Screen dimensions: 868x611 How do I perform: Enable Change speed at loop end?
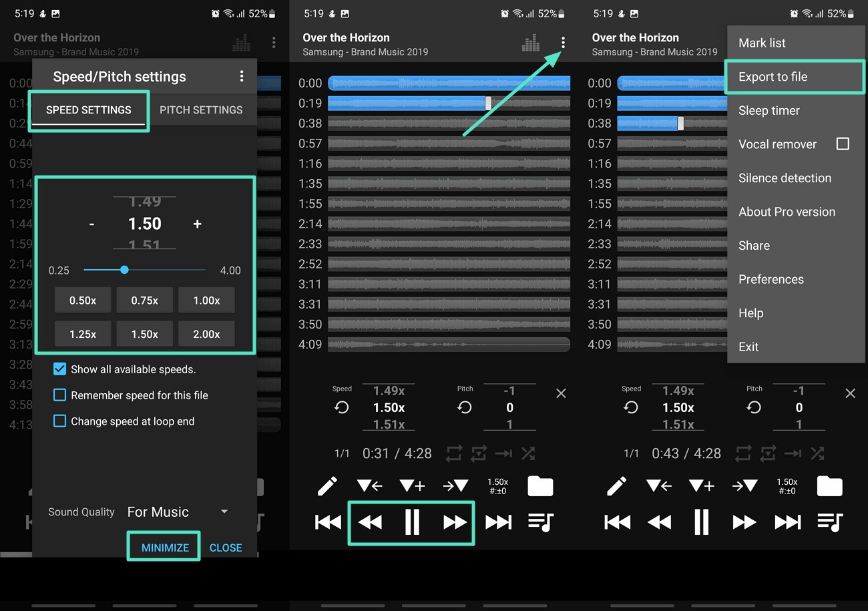click(x=59, y=421)
